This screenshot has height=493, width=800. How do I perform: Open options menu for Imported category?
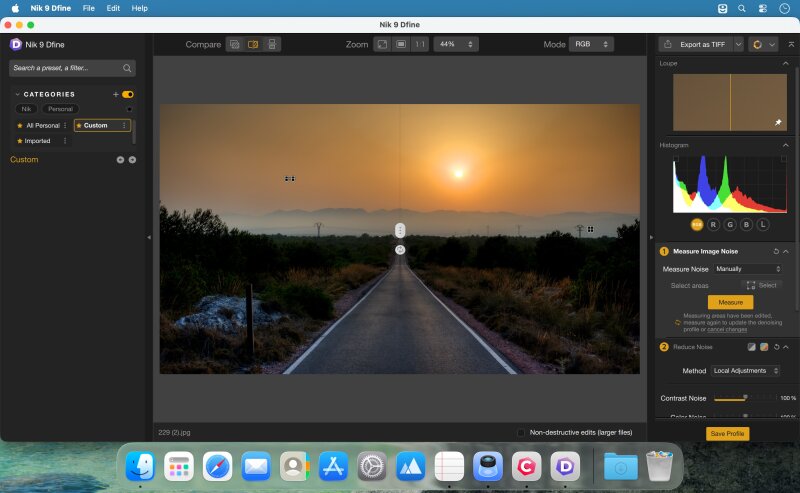click(65, 141)
